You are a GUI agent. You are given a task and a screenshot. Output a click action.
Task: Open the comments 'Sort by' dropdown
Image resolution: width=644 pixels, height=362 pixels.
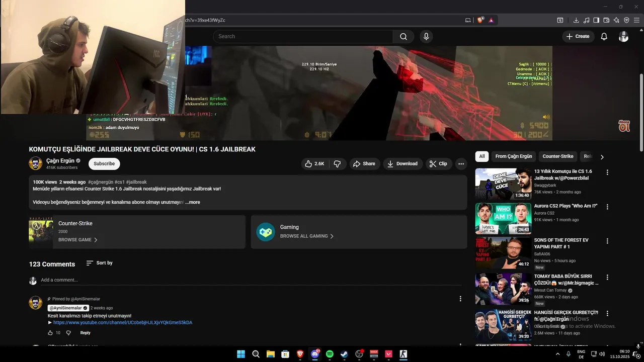(x=99, y=263)
